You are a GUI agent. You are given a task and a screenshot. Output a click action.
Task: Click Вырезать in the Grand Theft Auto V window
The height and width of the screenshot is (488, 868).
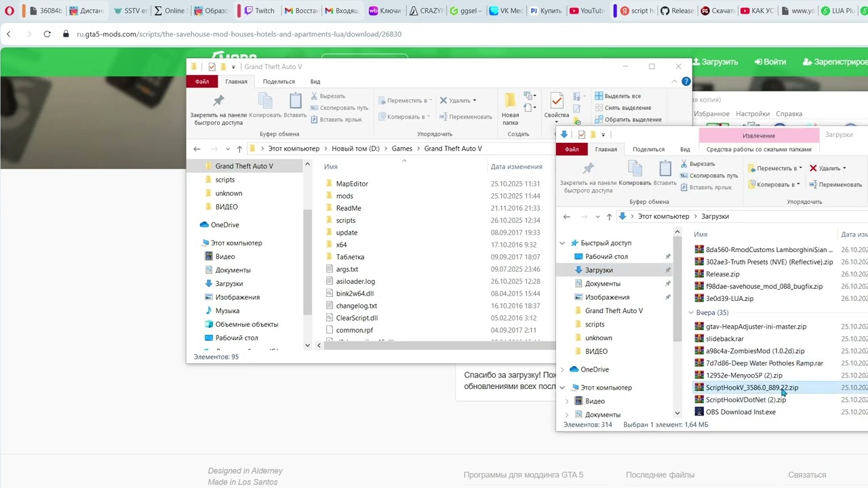(x=328, y=96)
